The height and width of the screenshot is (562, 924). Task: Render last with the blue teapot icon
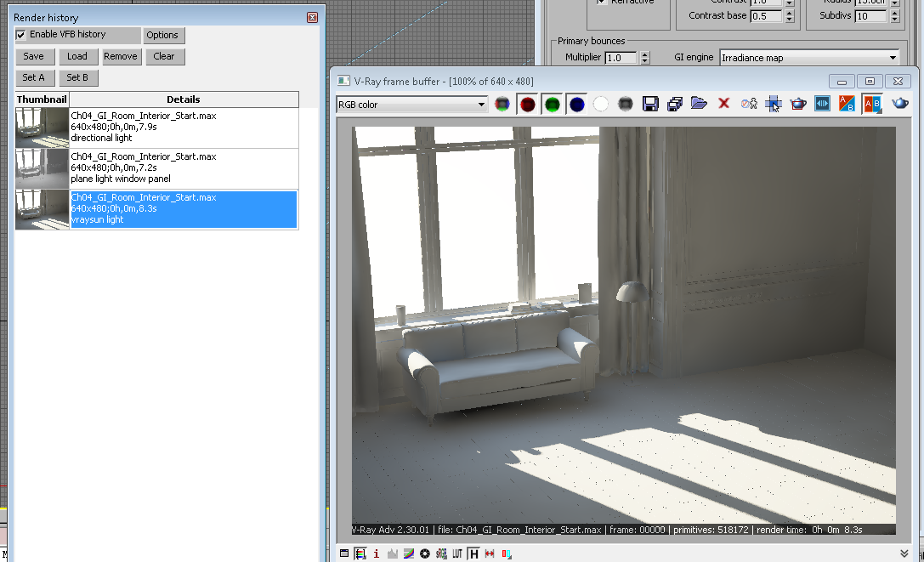tap(900, 104)
